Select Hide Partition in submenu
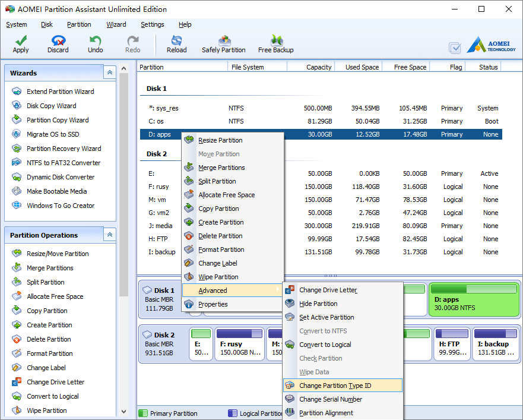 [343, 304]
